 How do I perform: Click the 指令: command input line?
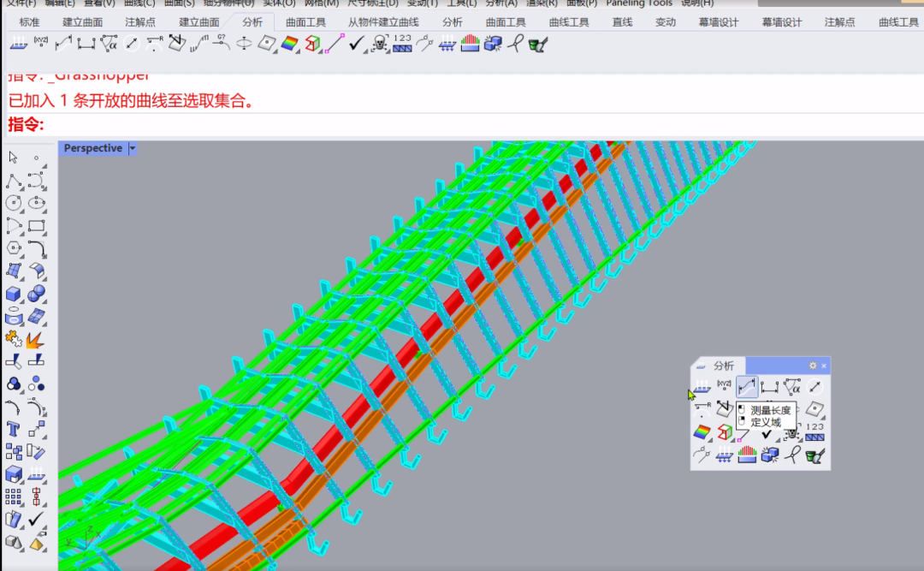465,124
